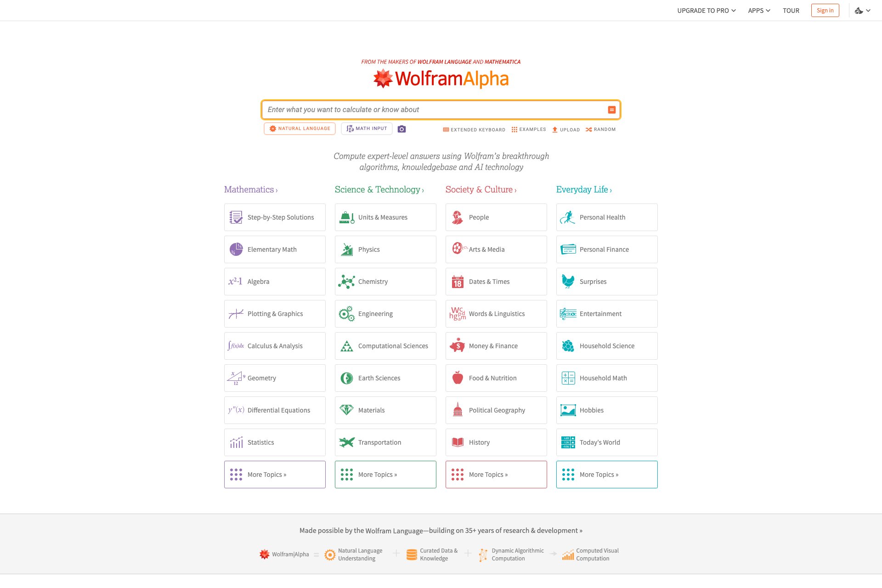Click the Money & Finance piggy bank icon
The height and width of the screenshot is (588, 882).
coord(458,345)
